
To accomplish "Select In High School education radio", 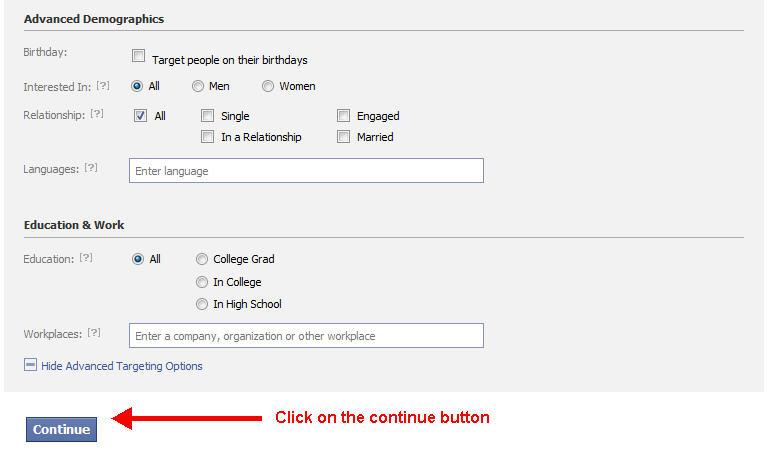I will 202,304.
